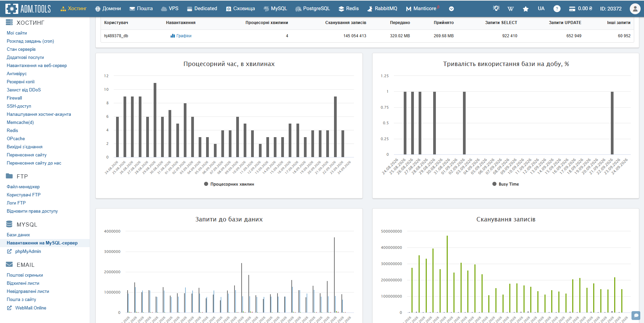Open the chat support bubble
Image resolution: width=644 pixels, height=323 pixels.
pyautogui.click(x=636, y=316)
